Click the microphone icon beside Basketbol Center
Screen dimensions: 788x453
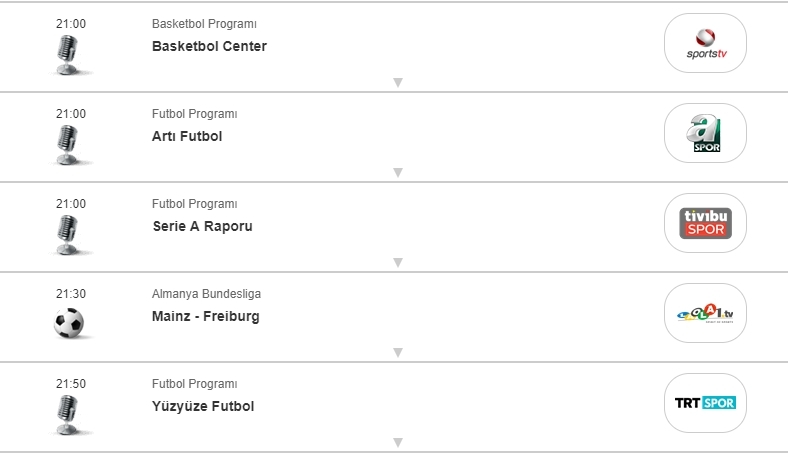[x=69, y=54]
